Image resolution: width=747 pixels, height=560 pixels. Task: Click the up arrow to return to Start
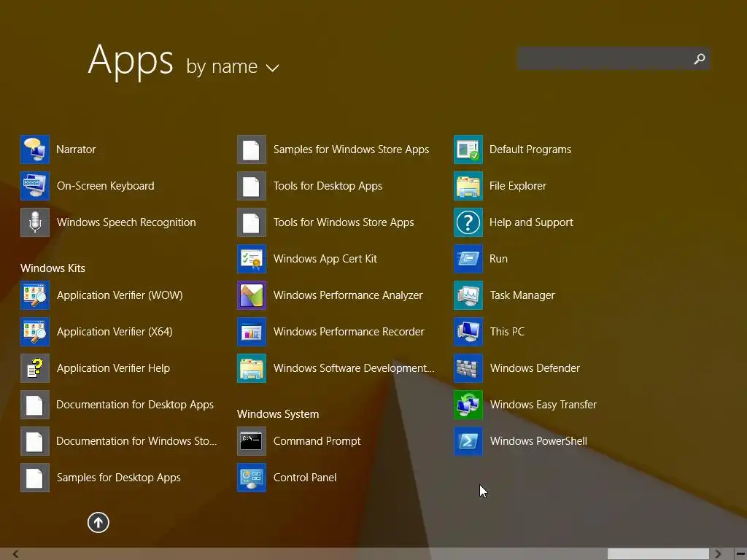click(x=98, y=522)
